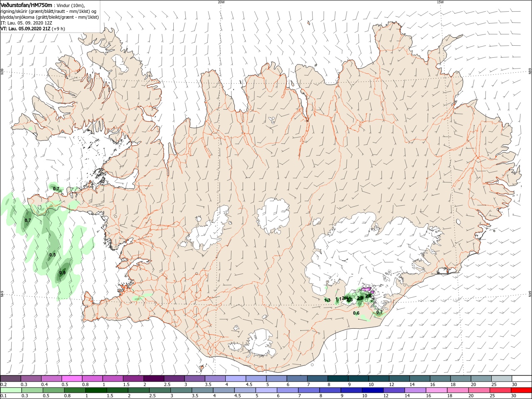The width and height of the screenshot is (532, 399).
Task: Click the 0.1 label in the lower legend row
Action: pyautogui.click(x=3, y=396)
